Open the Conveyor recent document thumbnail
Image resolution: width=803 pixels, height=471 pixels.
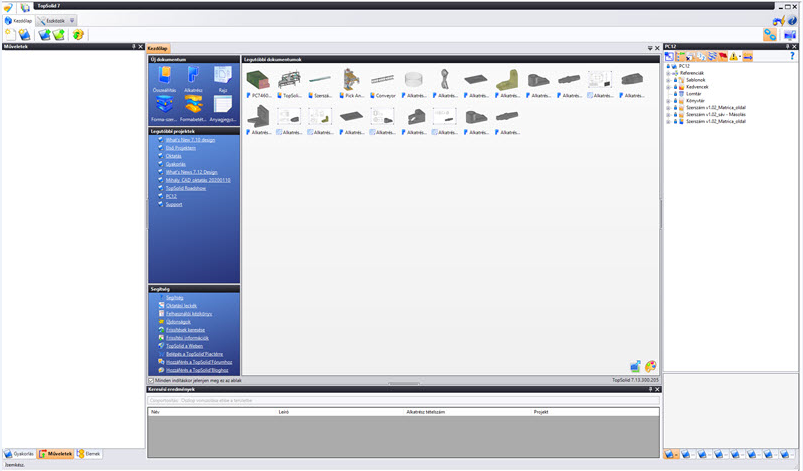click(x=383, y=83)
